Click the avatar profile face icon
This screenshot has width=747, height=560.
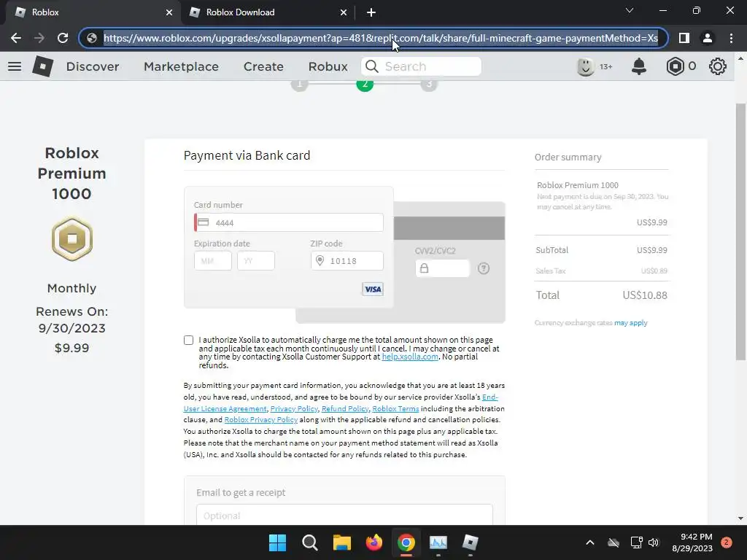coord(586,66)
